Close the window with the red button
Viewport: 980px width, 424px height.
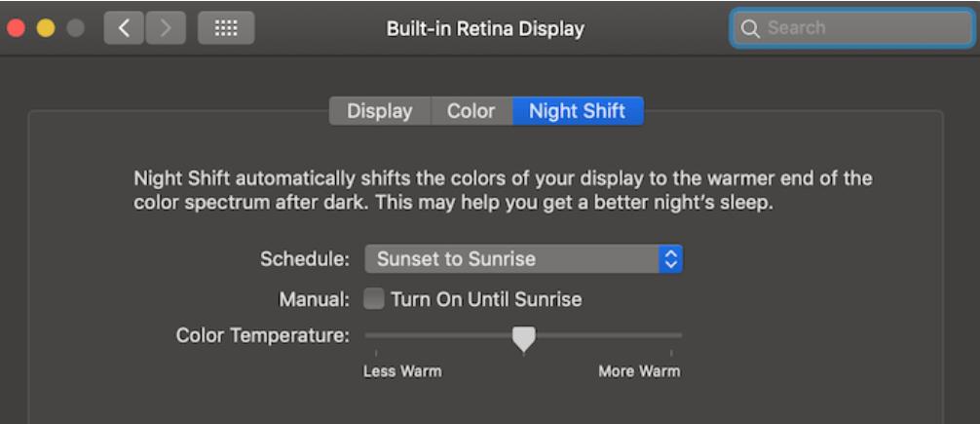(17, 28)
